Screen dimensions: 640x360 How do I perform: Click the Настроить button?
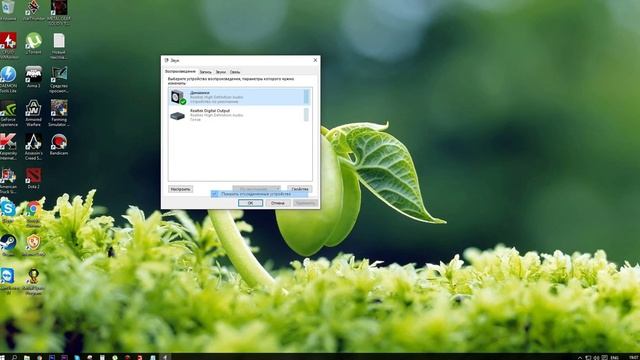coord(180,189)
